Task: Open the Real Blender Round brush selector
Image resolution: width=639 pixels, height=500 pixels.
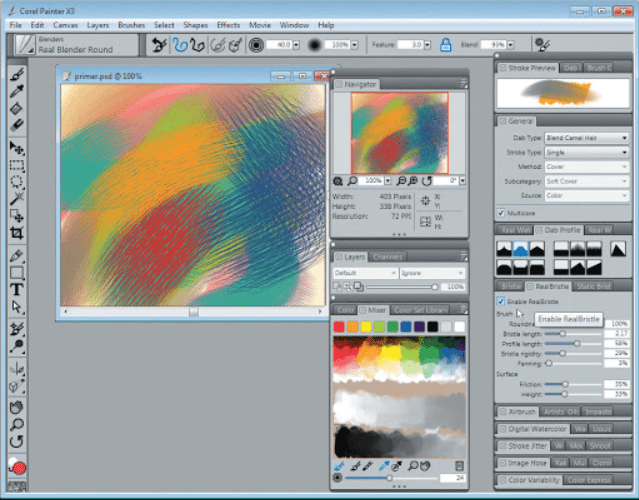Action: click(70, 44)
